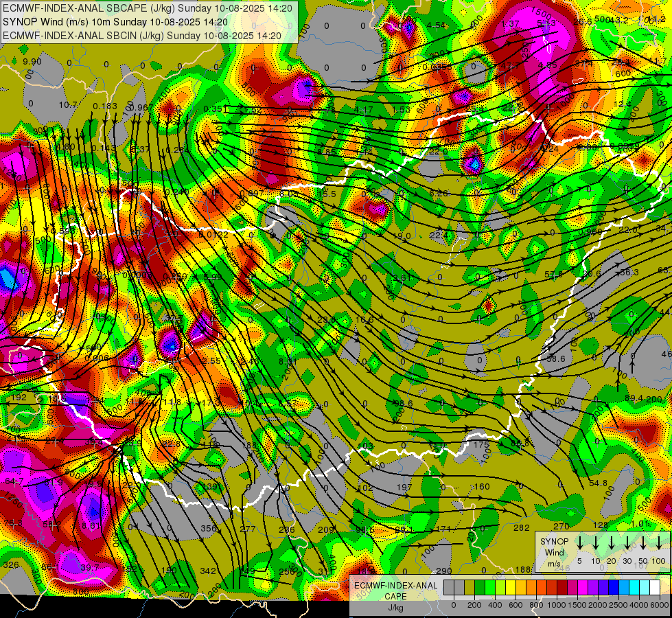The height and width of the screenshot is (618, 672).
Task: Click the 1500 tick label on the colorbar
Action: (x=577, y=605)
